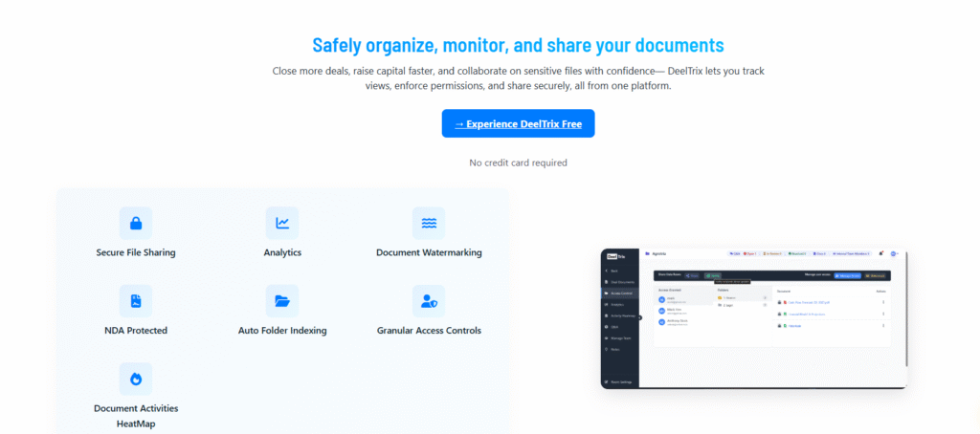Screen dimensions: 980x434
Task: Click the notification bell in the dashboard preview
Action: click(x=880, y=254)
